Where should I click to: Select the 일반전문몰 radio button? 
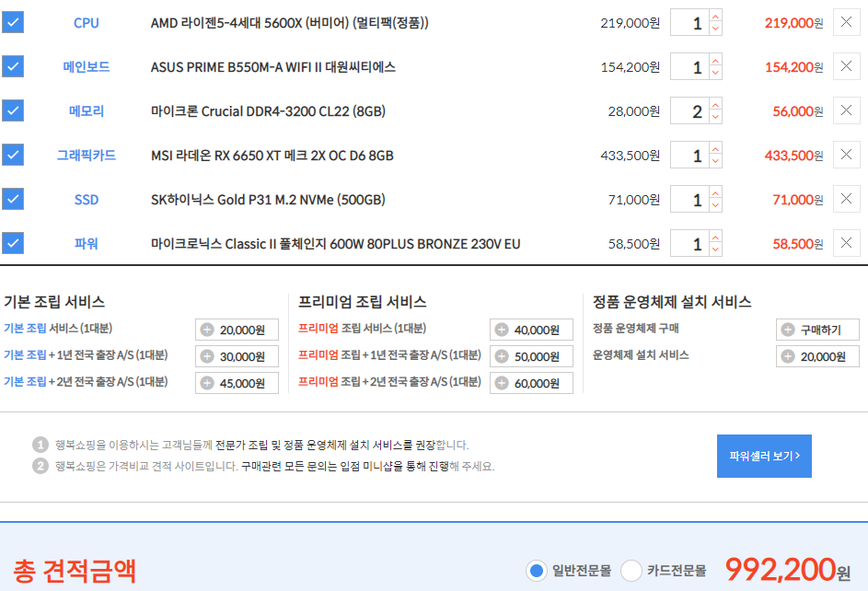pos(537,570)
